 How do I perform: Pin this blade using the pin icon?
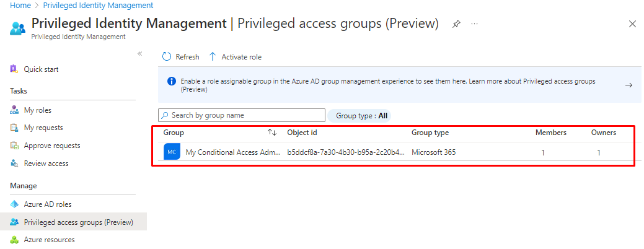(456, 24)
